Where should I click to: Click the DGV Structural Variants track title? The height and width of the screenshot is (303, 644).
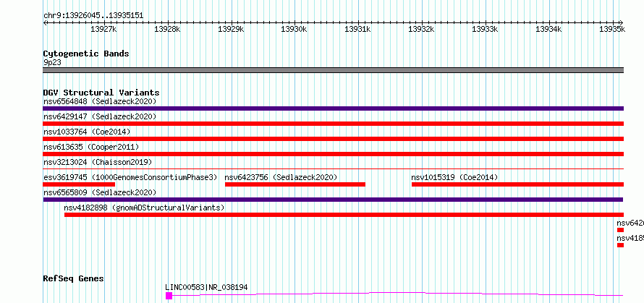(x=101, y=93)
